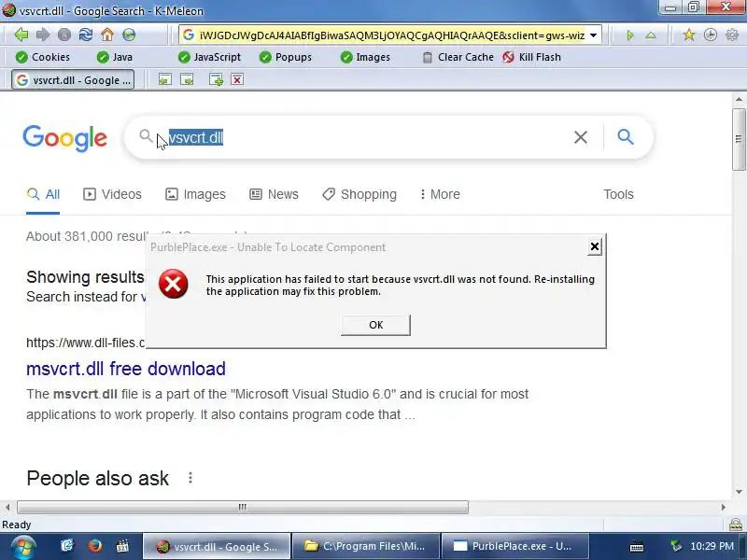
Task: Switch to next tab icon
Action: coord(187,79)
